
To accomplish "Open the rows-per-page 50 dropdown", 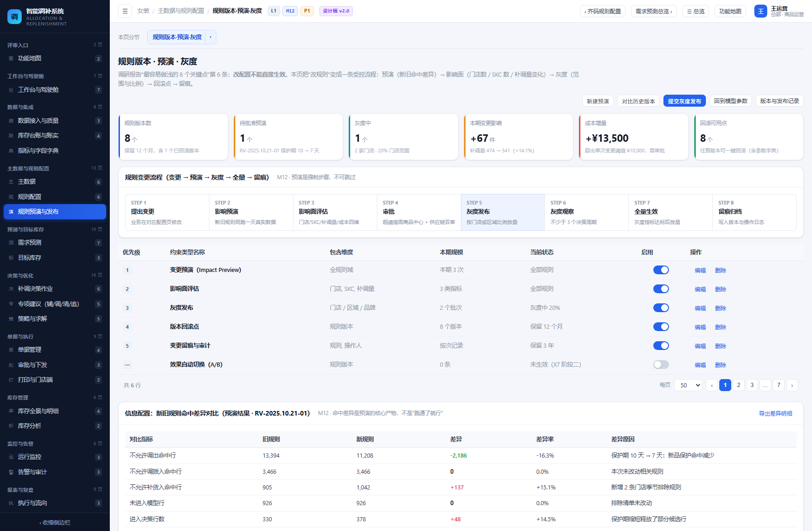I will pyautogui.click(x=688, y=385).
